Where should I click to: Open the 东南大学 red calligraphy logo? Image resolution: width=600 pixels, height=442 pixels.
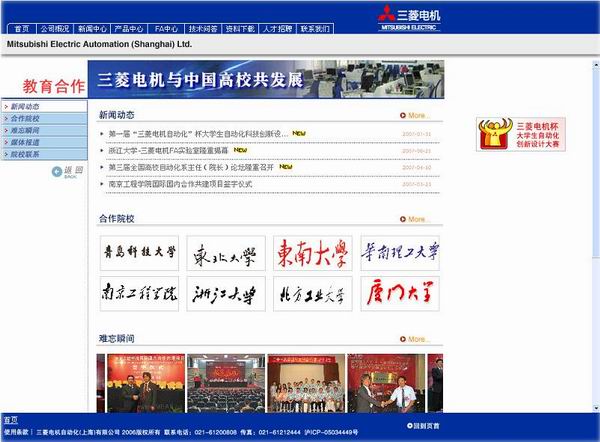(313, 253)
